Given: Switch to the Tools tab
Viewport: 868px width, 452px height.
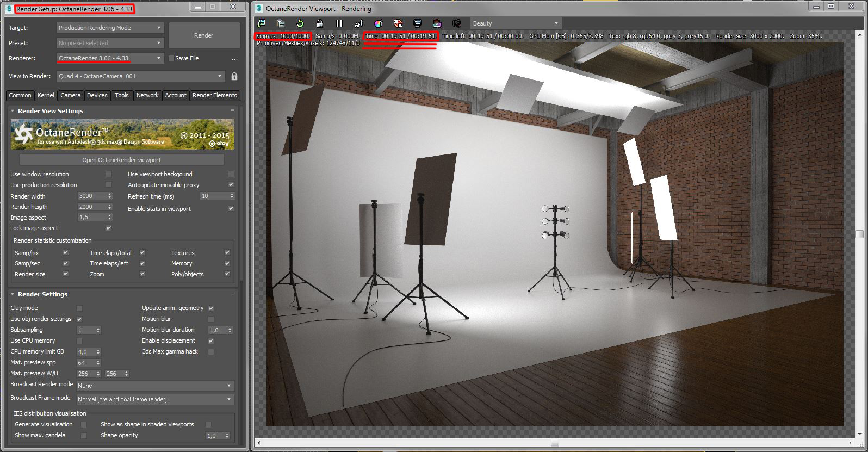Looking at the screenshot, I should 121,95.
